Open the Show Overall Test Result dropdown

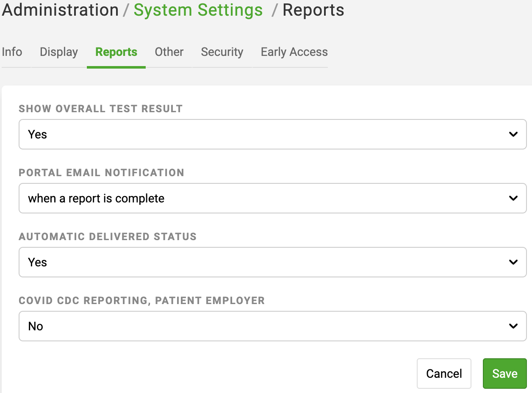(x=272, y=134)
